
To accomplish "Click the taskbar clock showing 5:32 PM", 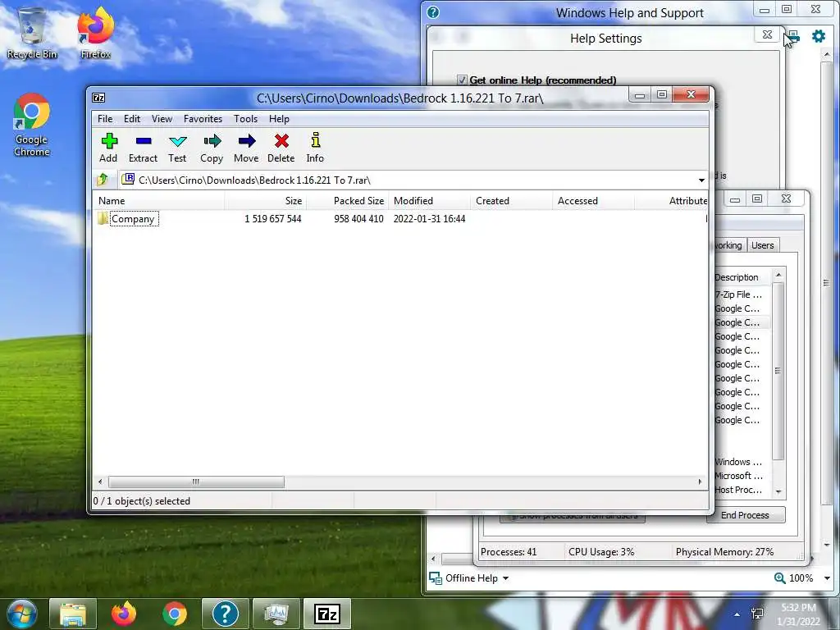I will coord(798,614).
